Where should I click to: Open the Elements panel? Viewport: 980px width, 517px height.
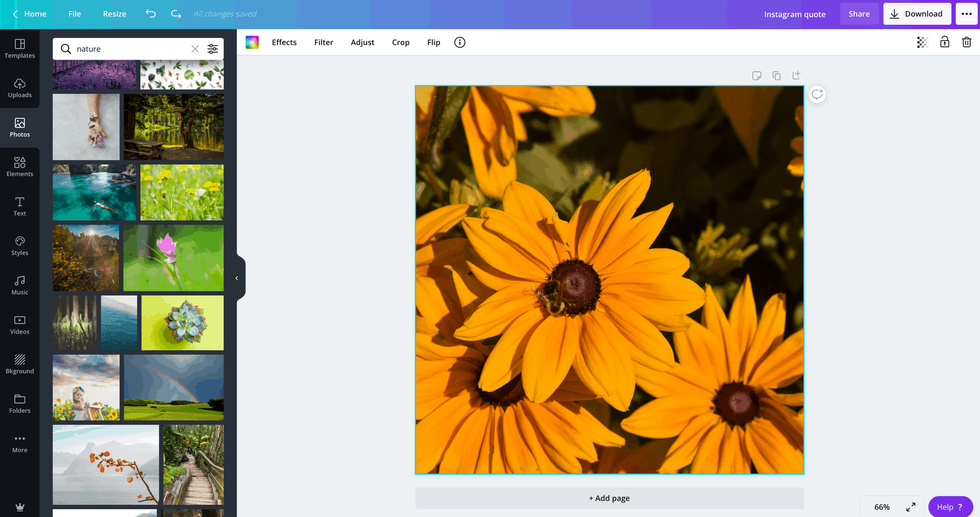(20, 167)
